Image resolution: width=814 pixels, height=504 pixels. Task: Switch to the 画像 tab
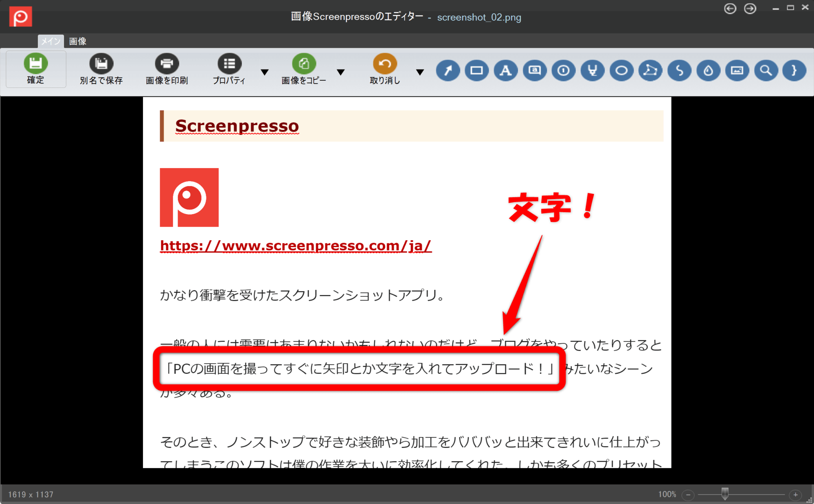[78, 41]
